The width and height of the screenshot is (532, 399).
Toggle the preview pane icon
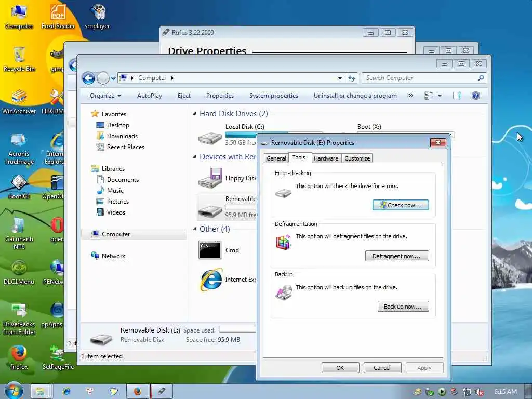457,96
